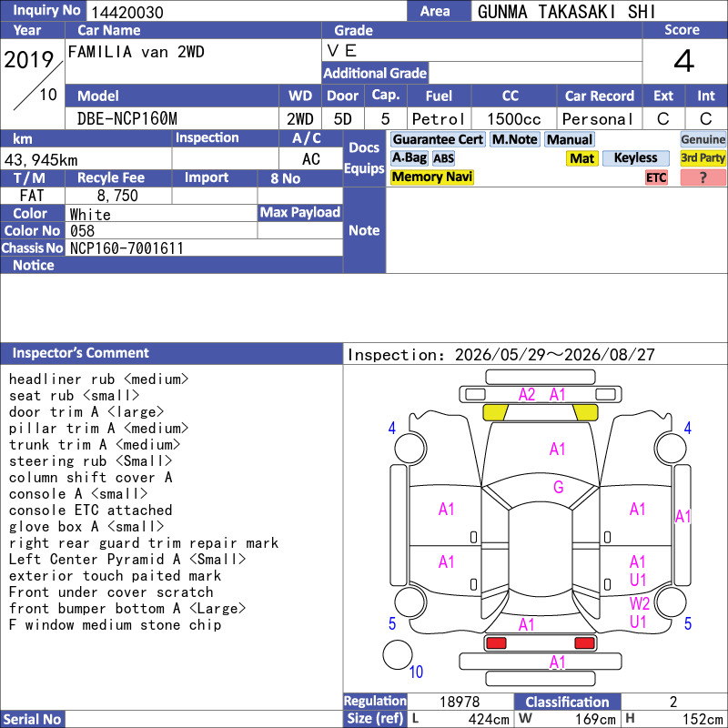This screenshot has height=728, width=728.
Task: Click the Guarantee Cert document badge
Action: pos(438,139)
